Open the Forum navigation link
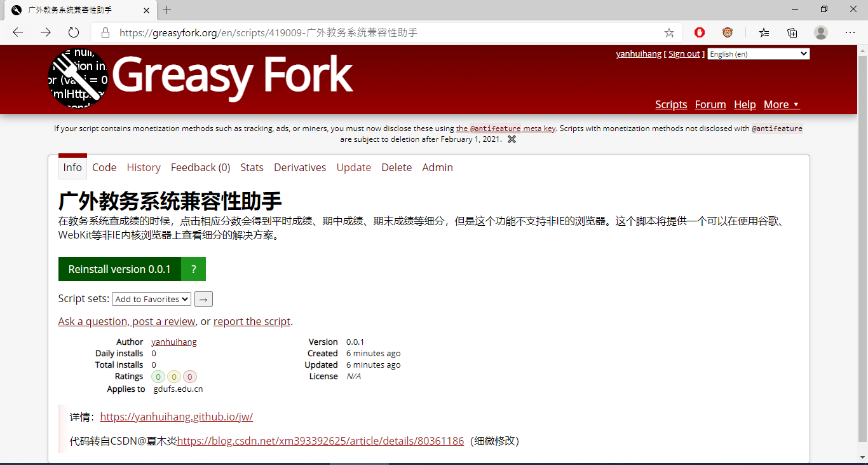The width and height of the screenshot is (868, 465). tap(710, 104)
